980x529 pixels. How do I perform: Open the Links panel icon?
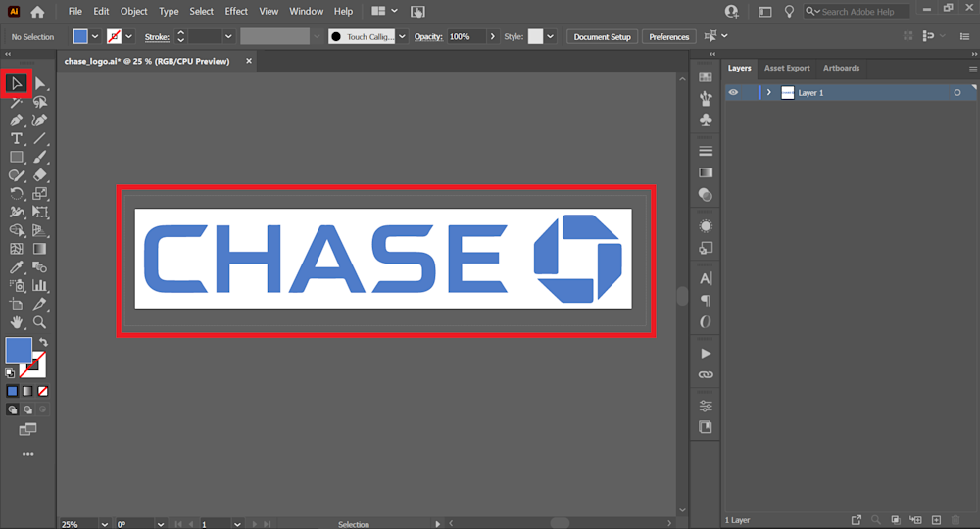pos(706,375)
